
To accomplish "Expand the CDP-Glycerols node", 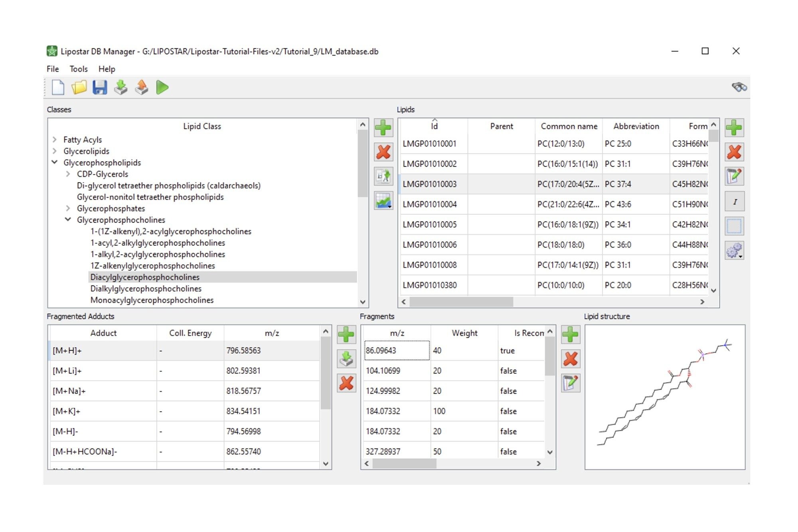I will (x=68, y=174).
